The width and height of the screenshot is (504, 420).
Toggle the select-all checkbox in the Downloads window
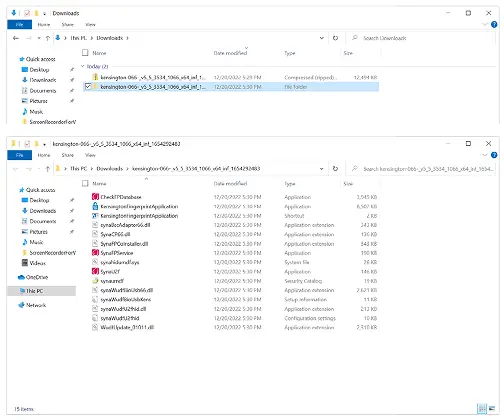(85, 53)
